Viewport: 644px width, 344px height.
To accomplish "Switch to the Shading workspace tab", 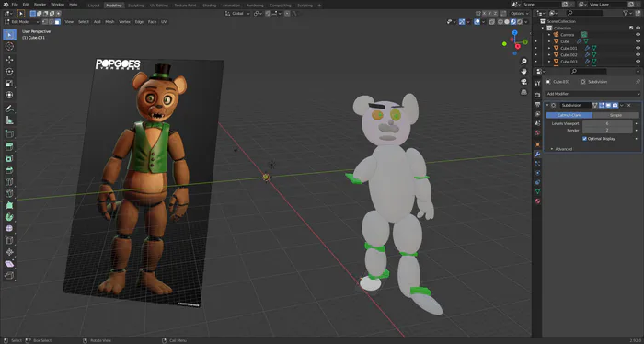I will (210, 6).
